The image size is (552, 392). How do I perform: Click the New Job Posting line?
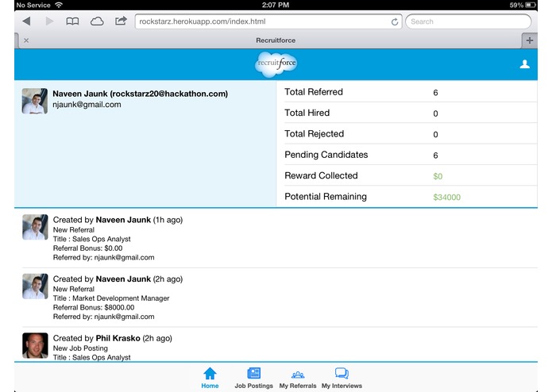(x=80, y=348)
